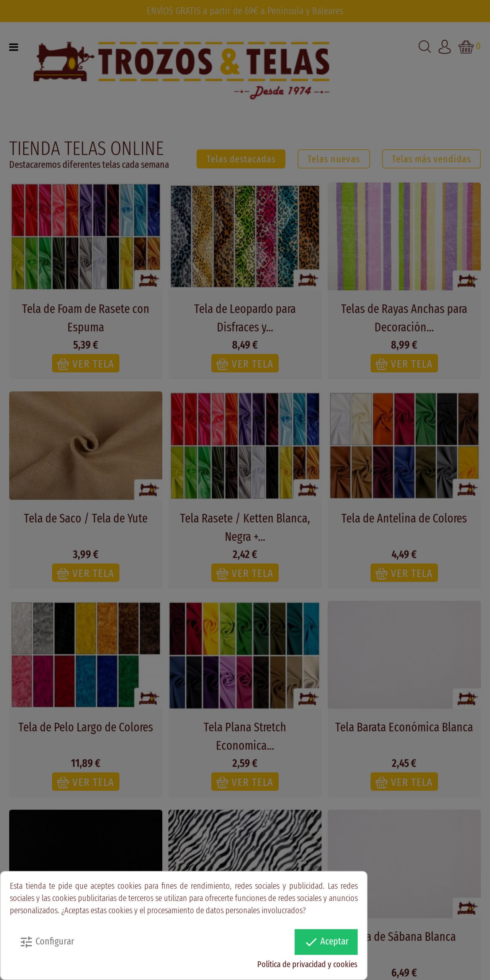
Task: Open the Telas de Rayas Anchas thumbnail
Action: click(x=404, y=236)
